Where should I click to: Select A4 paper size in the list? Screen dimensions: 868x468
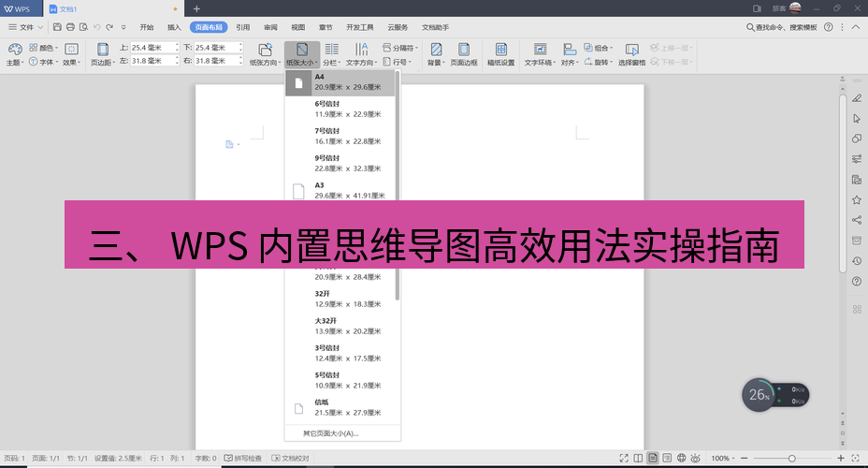pyautogui.click(x=340, y=82)
